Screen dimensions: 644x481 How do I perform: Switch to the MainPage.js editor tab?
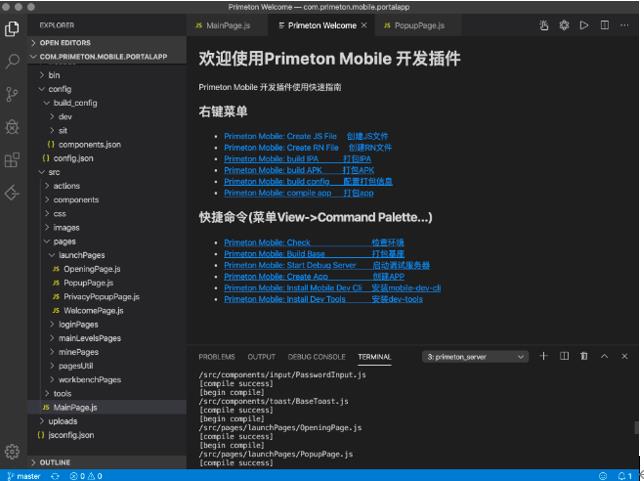(x=223, y=25)
